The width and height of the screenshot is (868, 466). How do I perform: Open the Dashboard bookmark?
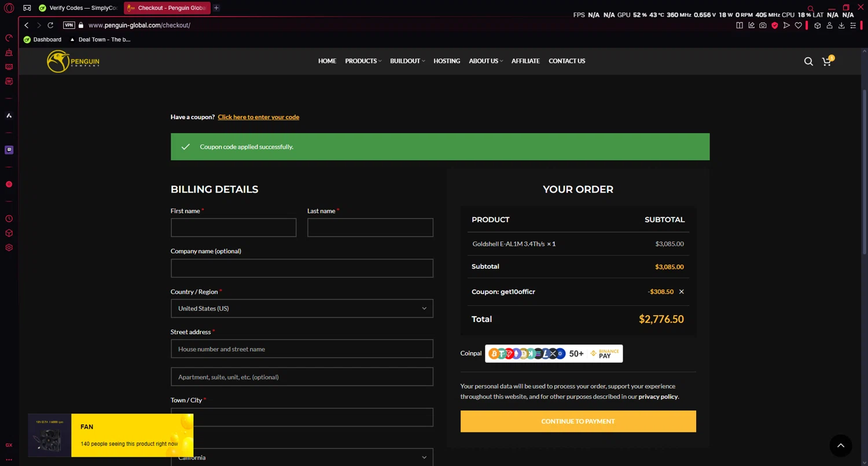point(43,40)
